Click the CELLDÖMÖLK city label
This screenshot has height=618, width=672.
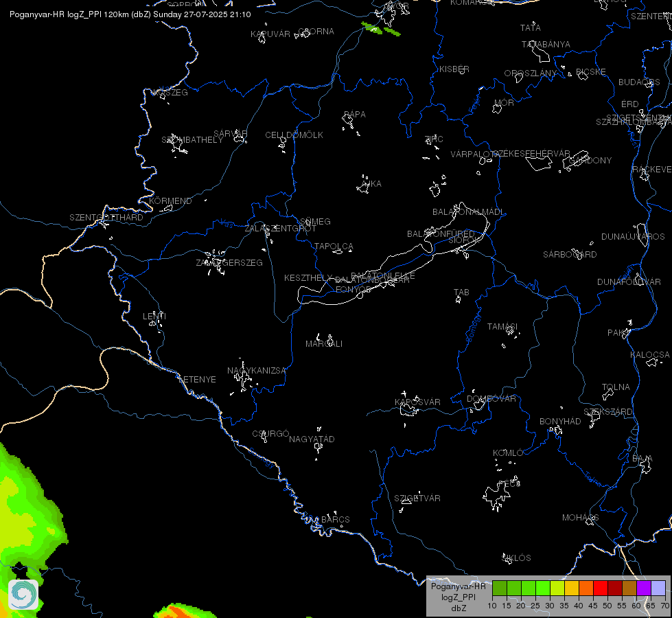pos(294,135)
